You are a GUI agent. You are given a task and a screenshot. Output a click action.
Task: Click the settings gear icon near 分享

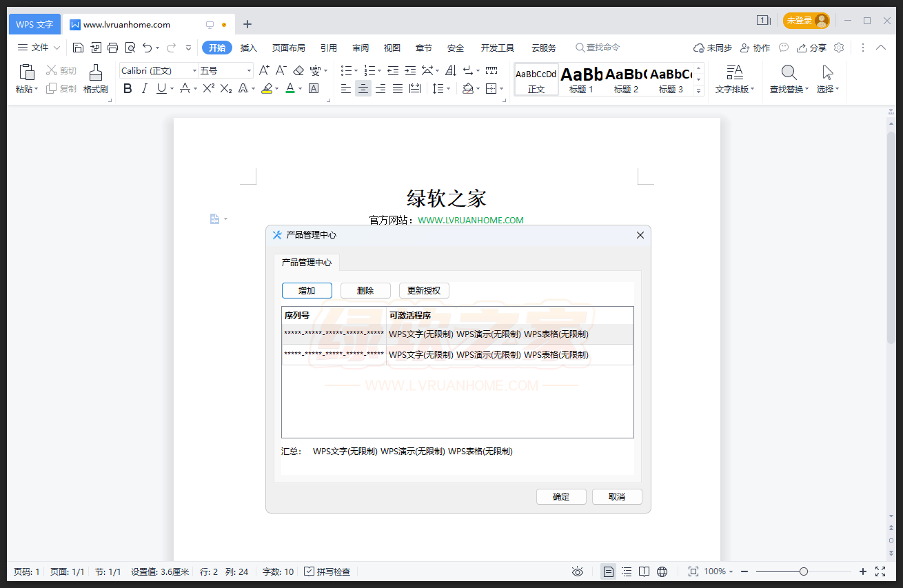point(839,48)
